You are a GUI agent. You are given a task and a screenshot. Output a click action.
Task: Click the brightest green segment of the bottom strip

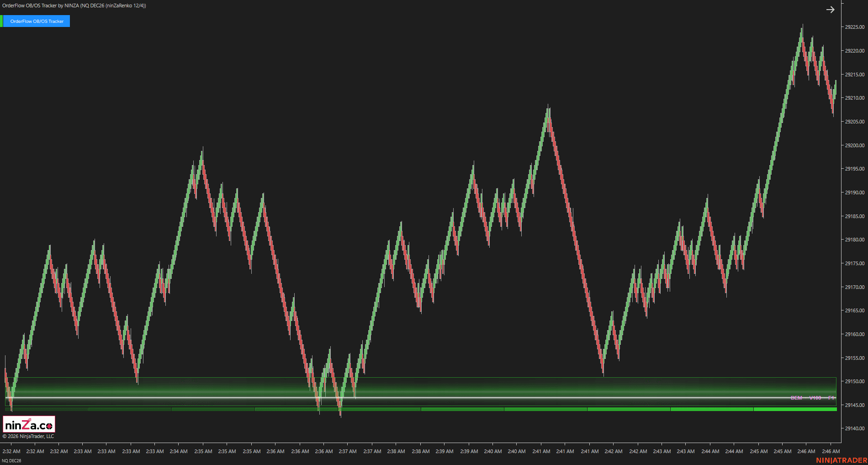click(x=795, y=409)
